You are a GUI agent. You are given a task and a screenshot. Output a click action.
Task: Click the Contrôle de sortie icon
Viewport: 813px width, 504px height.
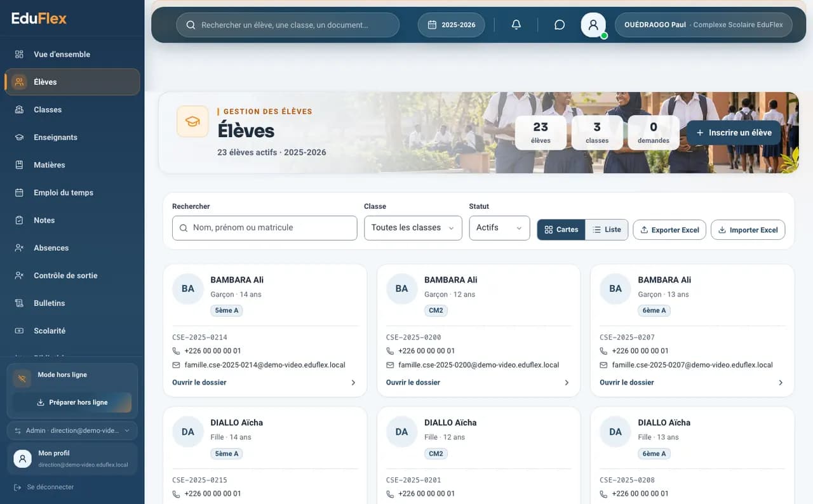click(x=20, y=275)
